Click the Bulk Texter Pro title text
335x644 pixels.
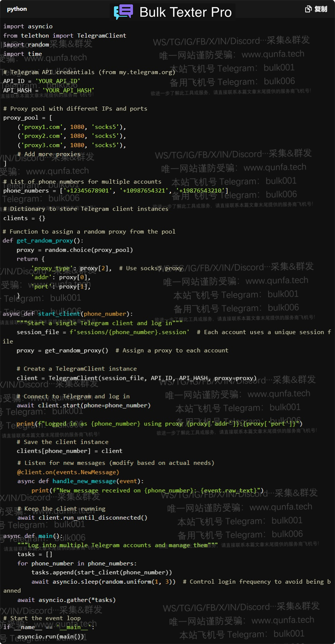click(185, 12)
